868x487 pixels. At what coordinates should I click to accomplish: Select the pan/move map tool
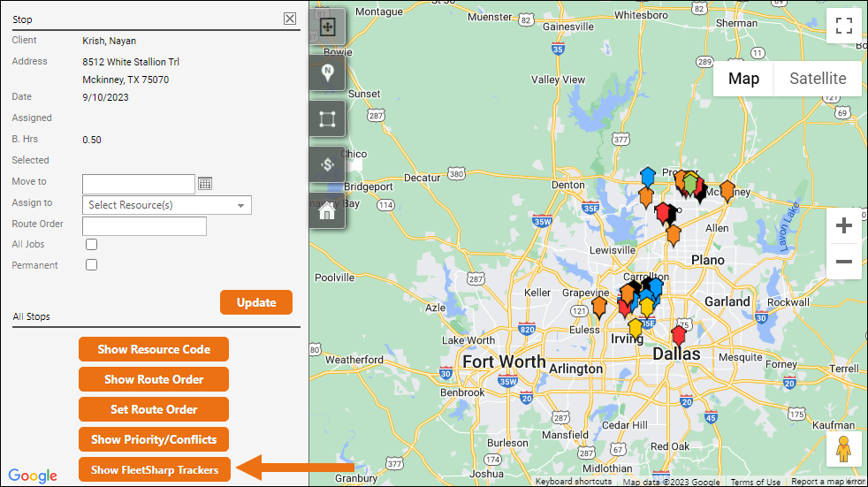pyautogui.click(x=327, y=27)
